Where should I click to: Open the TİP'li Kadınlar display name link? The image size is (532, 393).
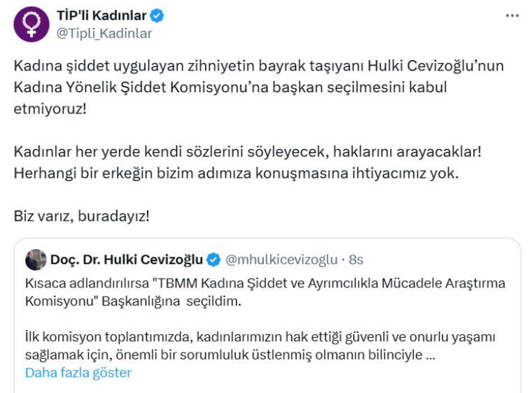tap(101, 15)
